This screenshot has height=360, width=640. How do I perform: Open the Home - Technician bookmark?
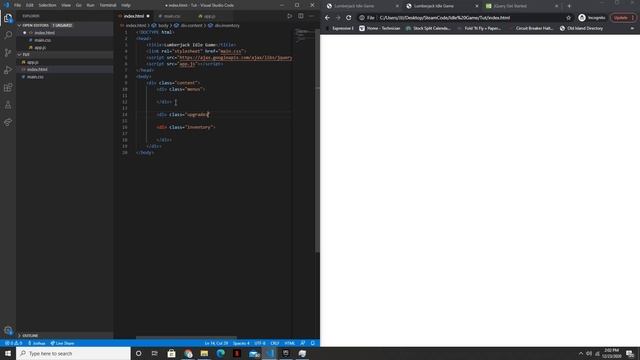(x=380, y=29)
